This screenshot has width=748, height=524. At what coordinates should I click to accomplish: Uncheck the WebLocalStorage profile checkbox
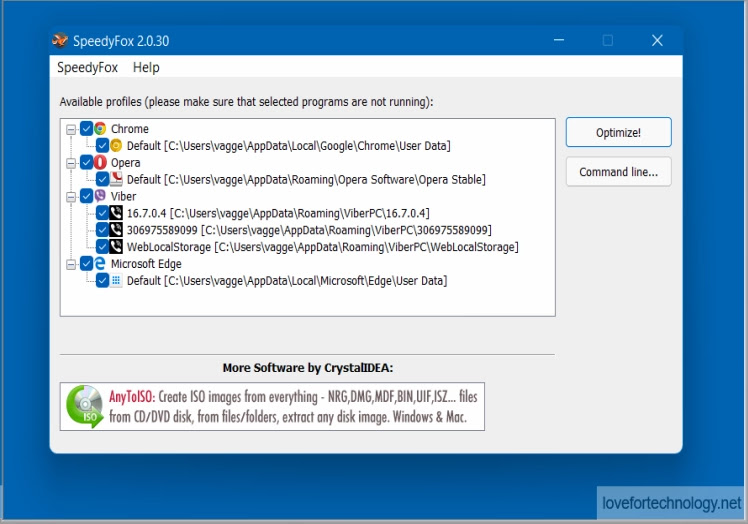(102, 246)
